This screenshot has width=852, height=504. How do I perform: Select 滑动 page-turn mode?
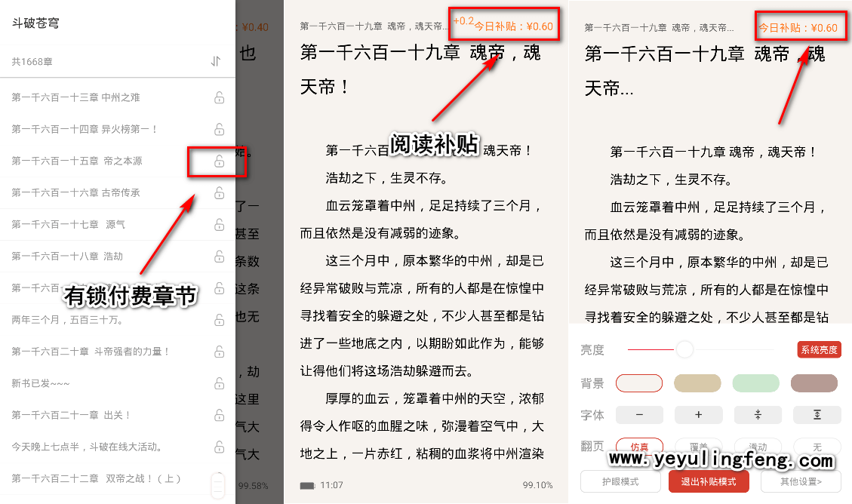pos(758,447)
